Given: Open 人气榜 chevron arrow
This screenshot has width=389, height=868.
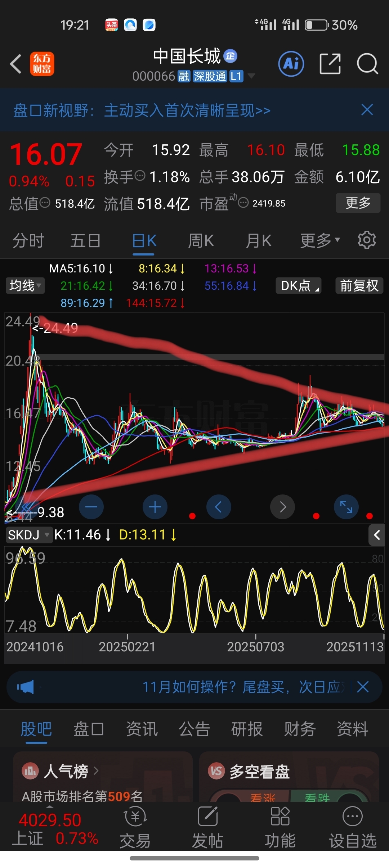Looking at the screenshot, I should [96, 771].
